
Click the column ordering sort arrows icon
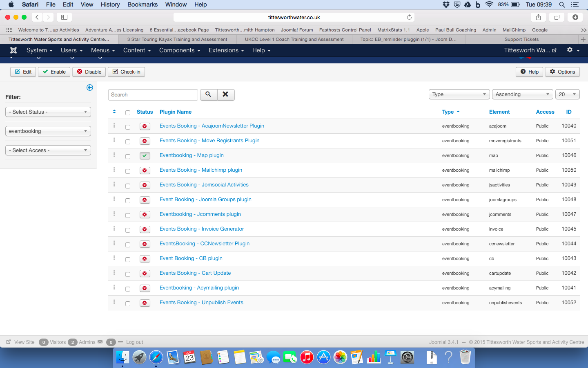114,112
